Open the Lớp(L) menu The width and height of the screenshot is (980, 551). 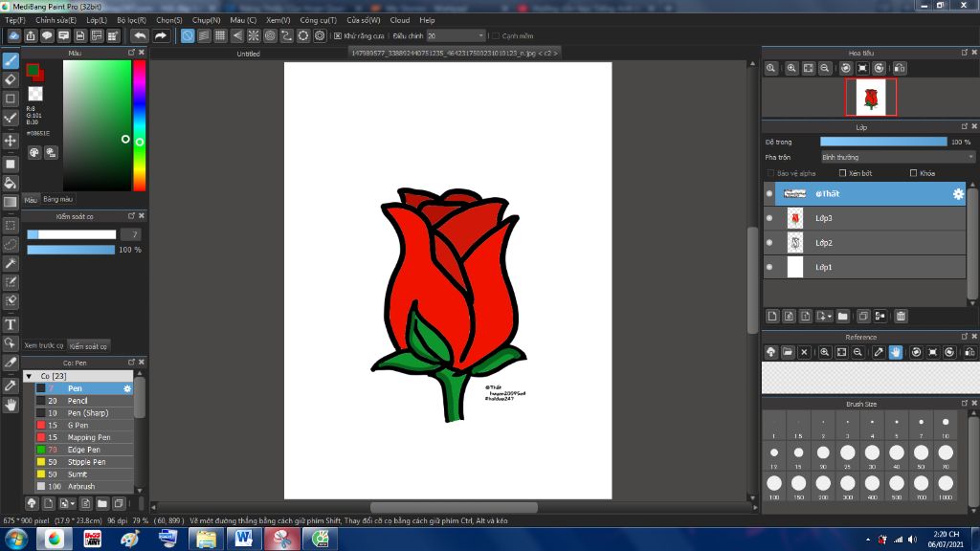pos(97,20)
